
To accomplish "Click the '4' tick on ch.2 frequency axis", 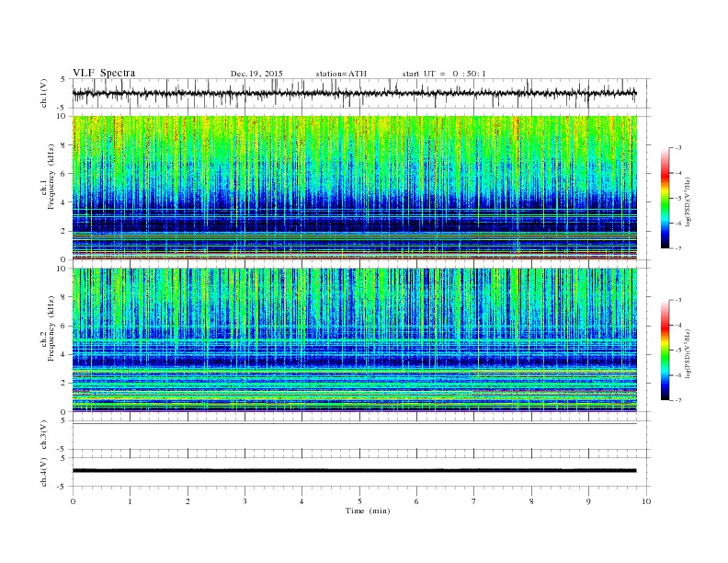I will (x=64, y=354).
